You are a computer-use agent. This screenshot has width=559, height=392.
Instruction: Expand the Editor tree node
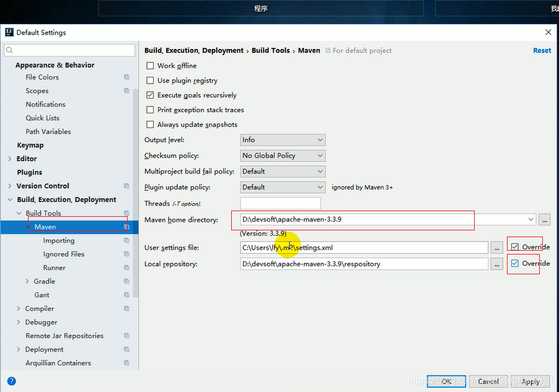tap(10, 159)
